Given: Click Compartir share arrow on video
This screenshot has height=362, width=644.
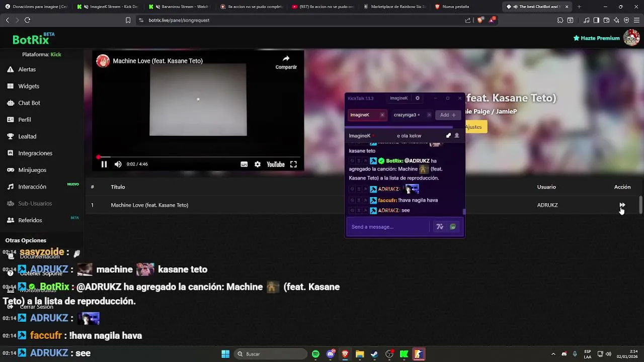Looking at the screenshot, I should click(x=286, y=62).
